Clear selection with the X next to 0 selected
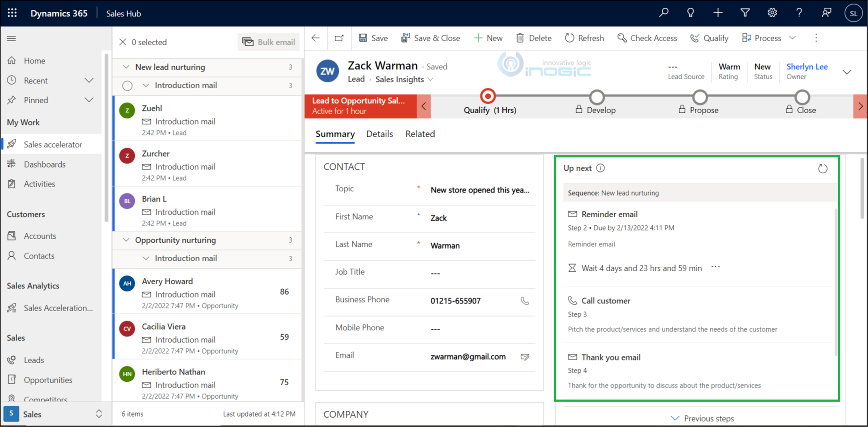The width and height of the screenshot is (868, 427). pyautogui.click(x=123, y=42)
